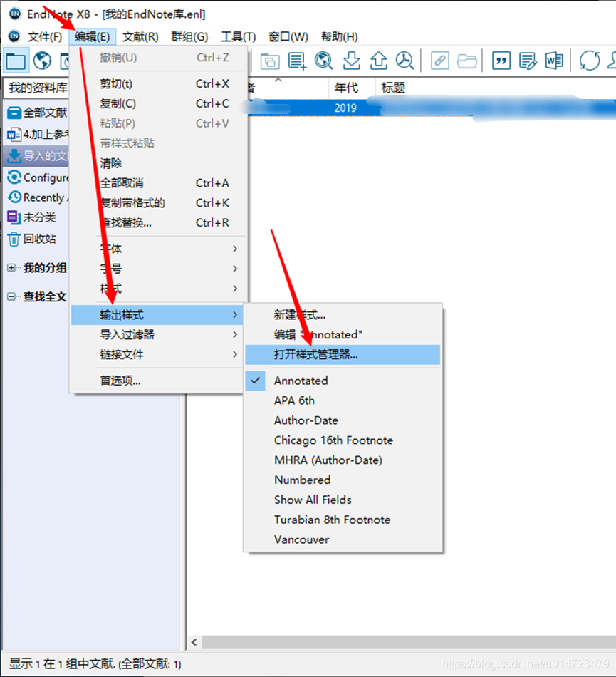Click the Open Link chain icon
This screenshot has height=677, width=616.
tap(440, 61)
